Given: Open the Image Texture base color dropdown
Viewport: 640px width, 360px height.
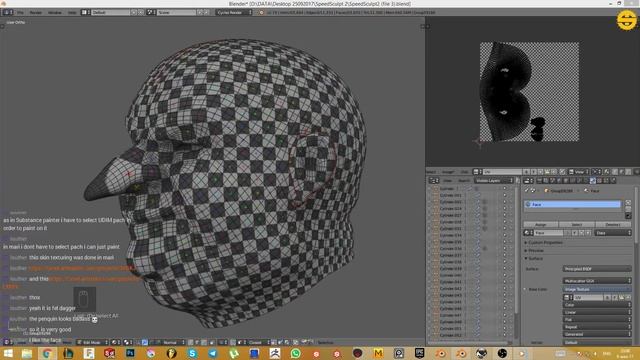Looking at the screenshot, I should pyautogui.click(x=597, y=289).
